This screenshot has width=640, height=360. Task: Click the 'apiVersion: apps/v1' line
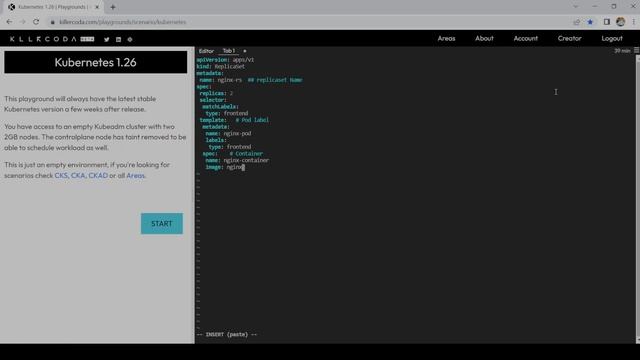coord(225,60)
